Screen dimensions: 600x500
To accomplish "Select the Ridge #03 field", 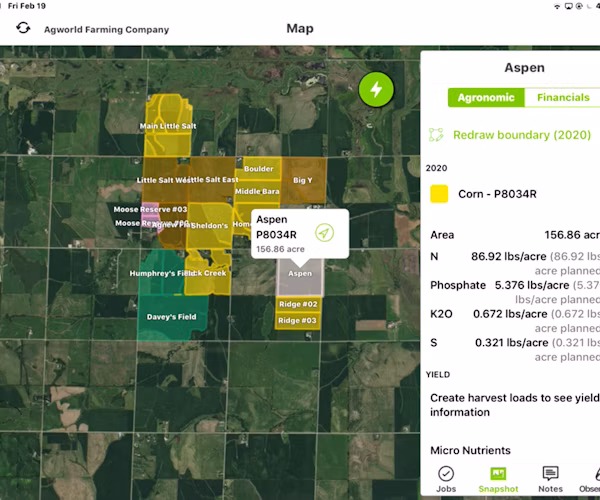I will (x=297, y=321).
